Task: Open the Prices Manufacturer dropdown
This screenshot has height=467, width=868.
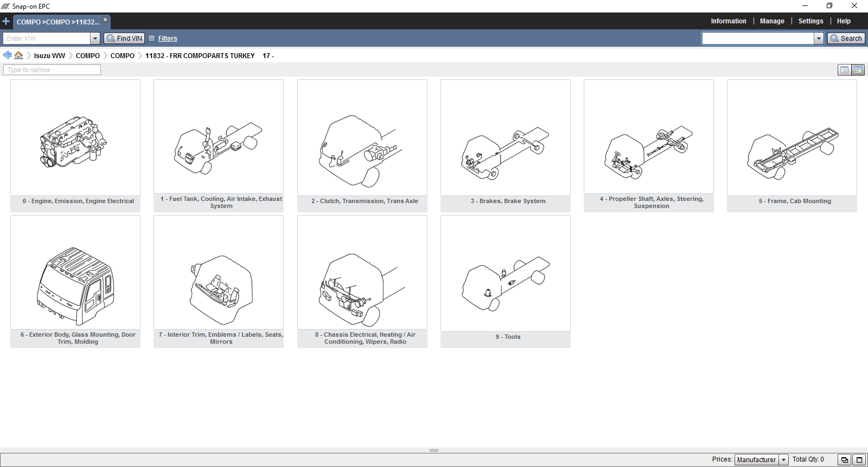Action: coord(761,459)
